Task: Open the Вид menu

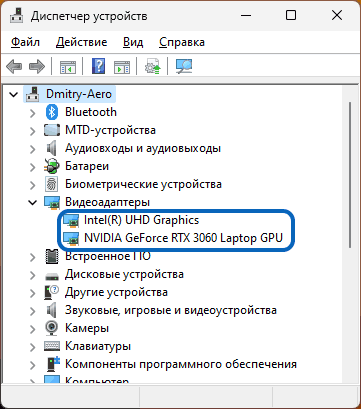Action: tap(133, 42)
